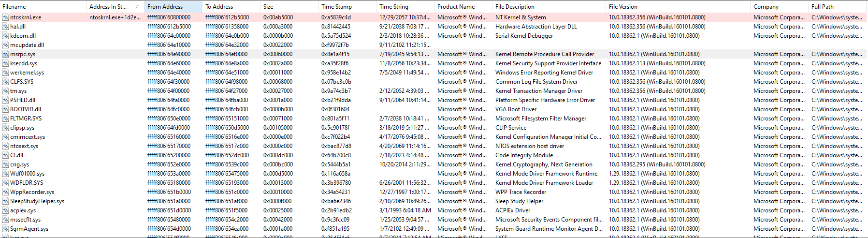Click the BOOTVID.dll file icon
Viewport: 868px width, 238px height.
click(x=5, y=109)
